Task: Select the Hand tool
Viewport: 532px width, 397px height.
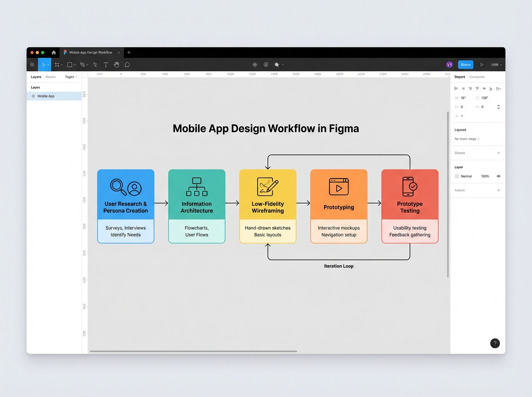Action: [x=117, y=64]
